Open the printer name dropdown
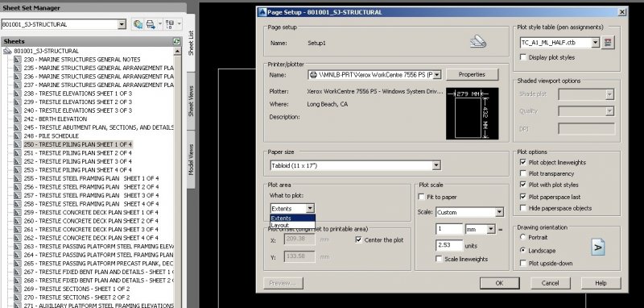644x308 pixels. point(437,75)
